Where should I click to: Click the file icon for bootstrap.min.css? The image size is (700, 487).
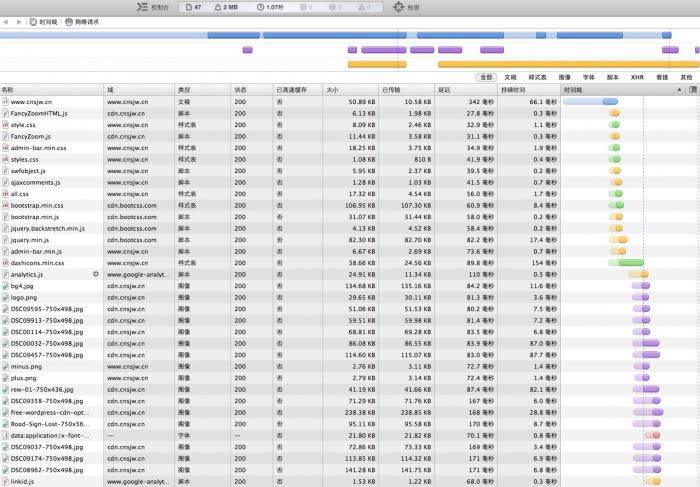pos(5,205)
